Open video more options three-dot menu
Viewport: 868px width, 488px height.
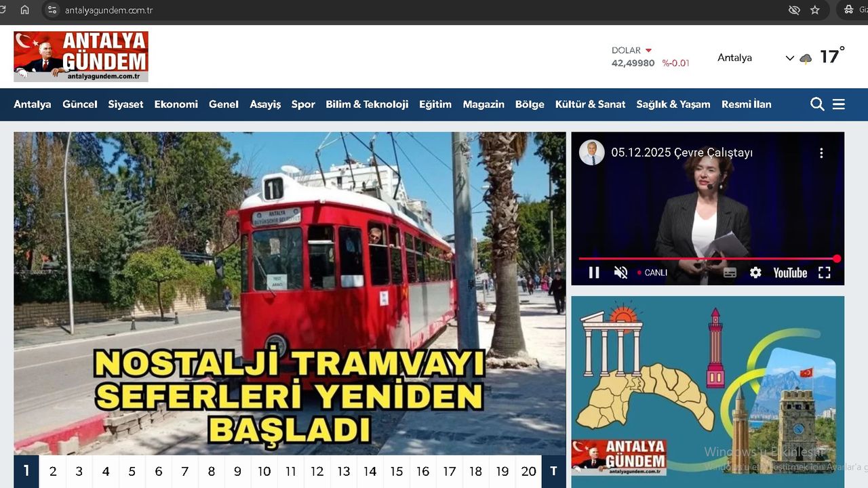[x=821, y=153]
